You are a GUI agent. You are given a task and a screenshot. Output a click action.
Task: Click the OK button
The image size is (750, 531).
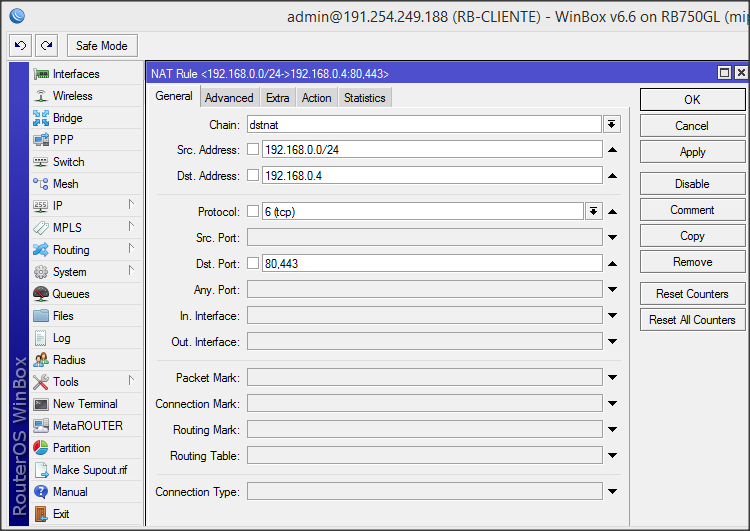pyautogui.click(x=692, y=100)
